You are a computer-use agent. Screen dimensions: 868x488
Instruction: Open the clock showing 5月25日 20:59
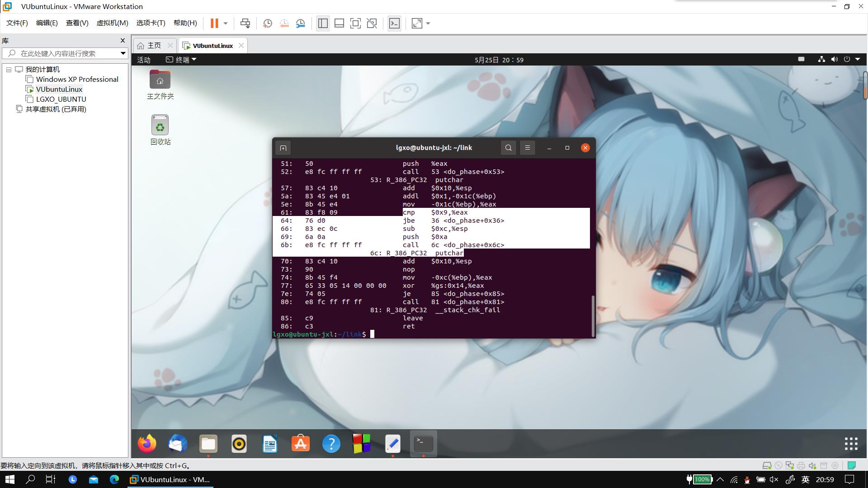(499, 60)
